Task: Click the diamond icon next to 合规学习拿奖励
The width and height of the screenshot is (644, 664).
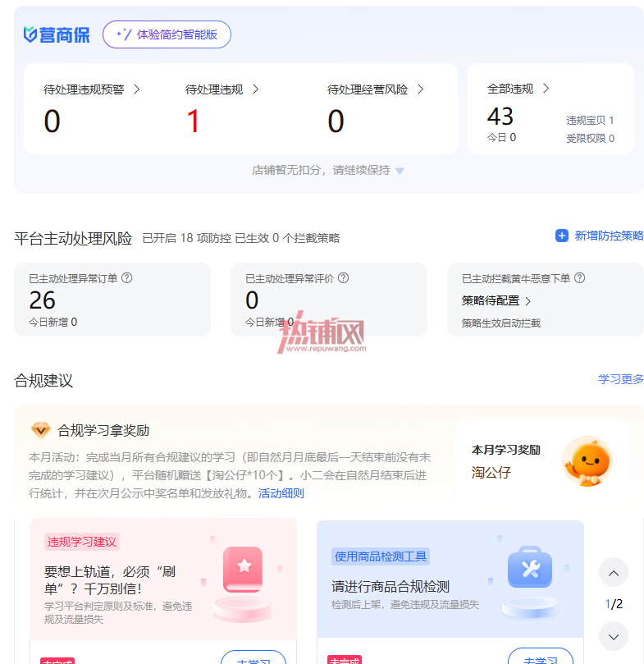Action: [x=41, y=430]
